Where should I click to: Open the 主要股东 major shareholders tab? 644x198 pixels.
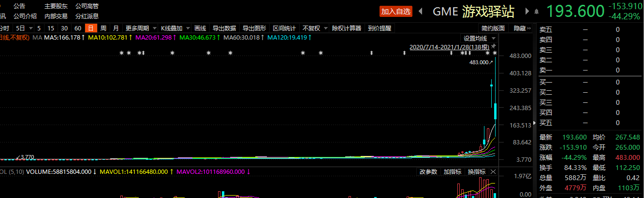56,6
